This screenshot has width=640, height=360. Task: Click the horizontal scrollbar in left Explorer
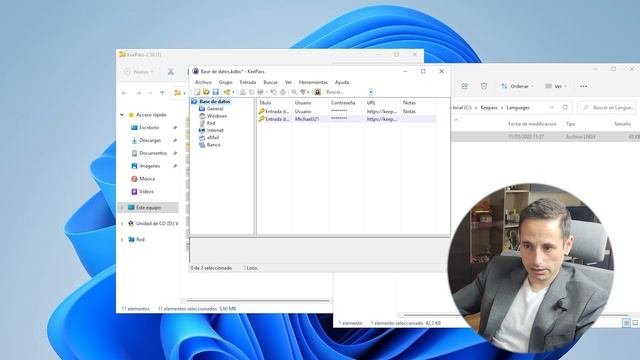(258, 301)
